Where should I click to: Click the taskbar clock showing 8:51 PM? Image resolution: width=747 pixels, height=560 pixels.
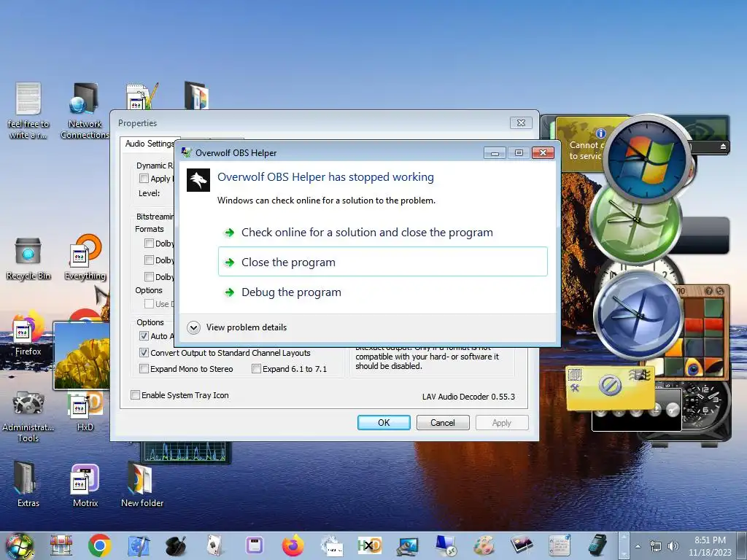[710, 546]
